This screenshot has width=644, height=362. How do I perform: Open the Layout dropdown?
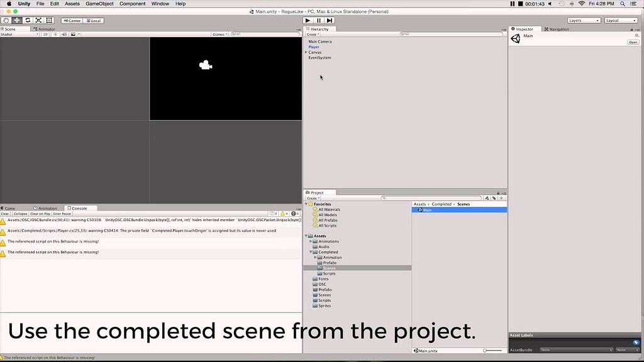(619, 20)
